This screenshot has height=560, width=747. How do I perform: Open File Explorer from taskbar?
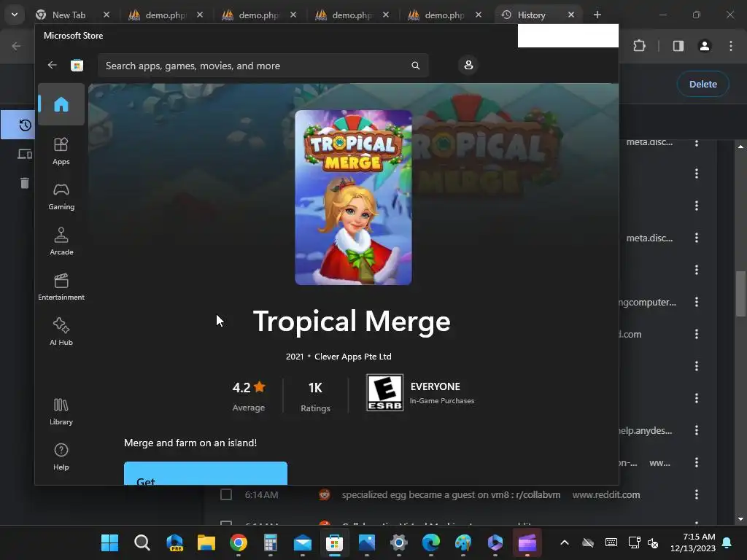pyautogui.click(x=206, y=542)
